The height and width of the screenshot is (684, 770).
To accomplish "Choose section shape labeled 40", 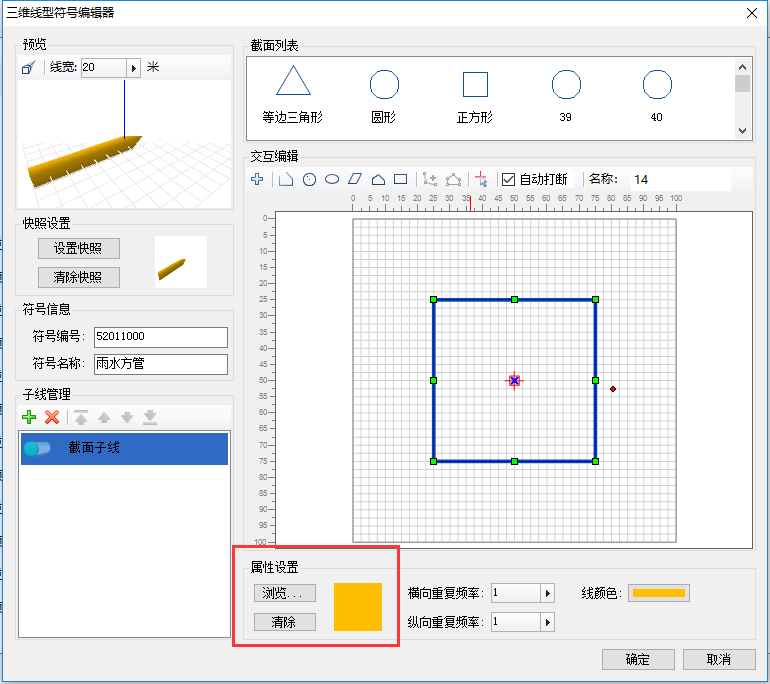I will (x=657, y=96).
